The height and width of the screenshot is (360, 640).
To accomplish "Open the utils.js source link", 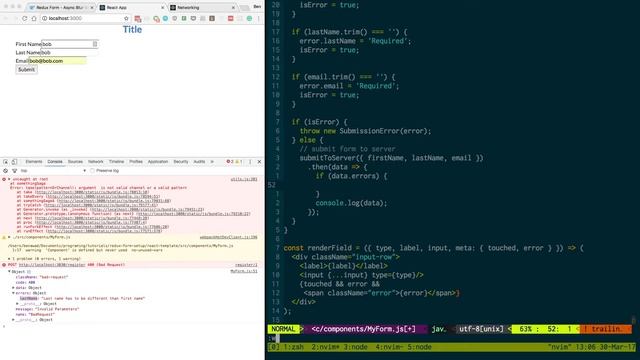I will pyautogui.click(x=244, y=179).
